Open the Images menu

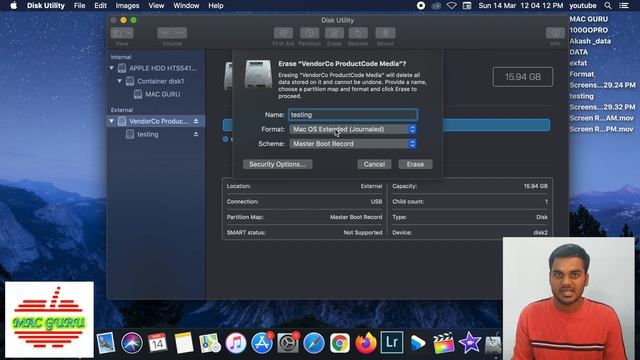(x=127, y=6)
